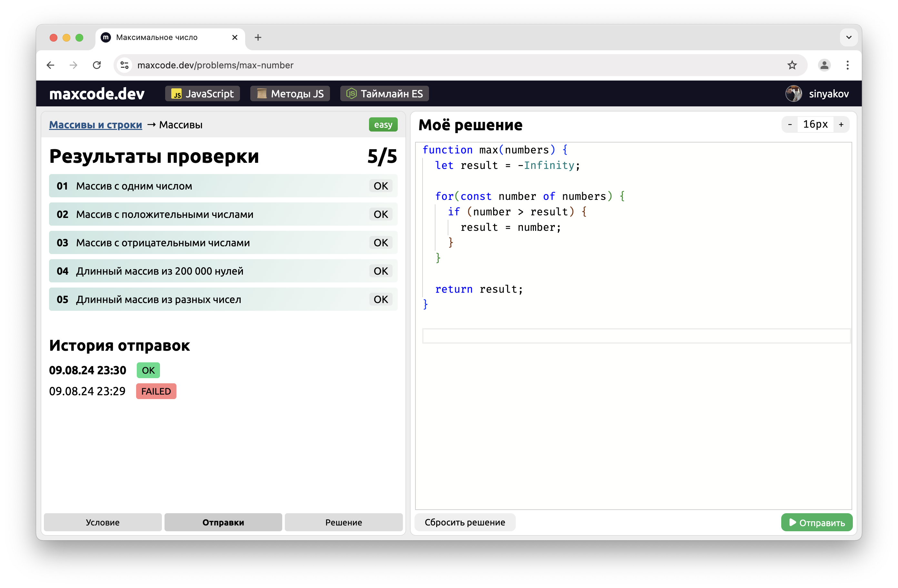Open the FAILED submission from 23:29
This screenshot has width=898, height=588.
click(156, 391)
